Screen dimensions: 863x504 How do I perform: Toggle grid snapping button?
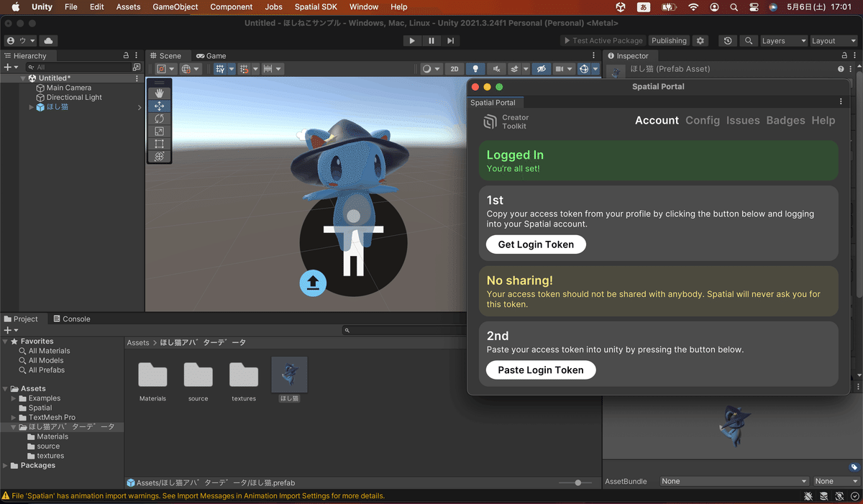[x=220, y=69]
